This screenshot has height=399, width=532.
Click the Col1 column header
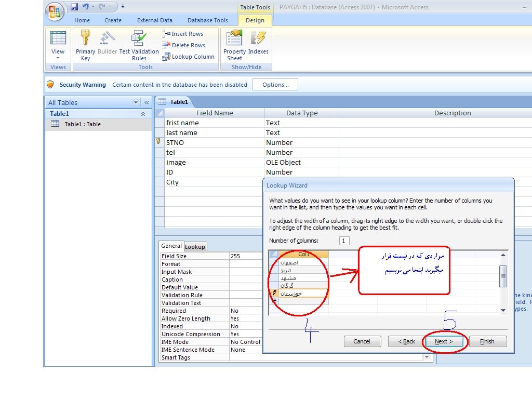pyautogui.click(x=303, y=254)
